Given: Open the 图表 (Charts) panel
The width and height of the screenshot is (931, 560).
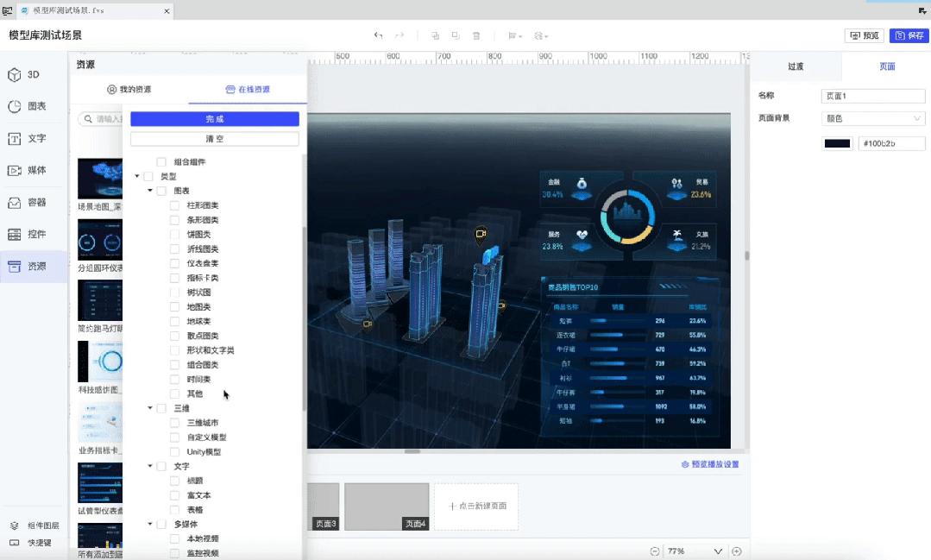Looking at the screenshot, I should 33,106.
